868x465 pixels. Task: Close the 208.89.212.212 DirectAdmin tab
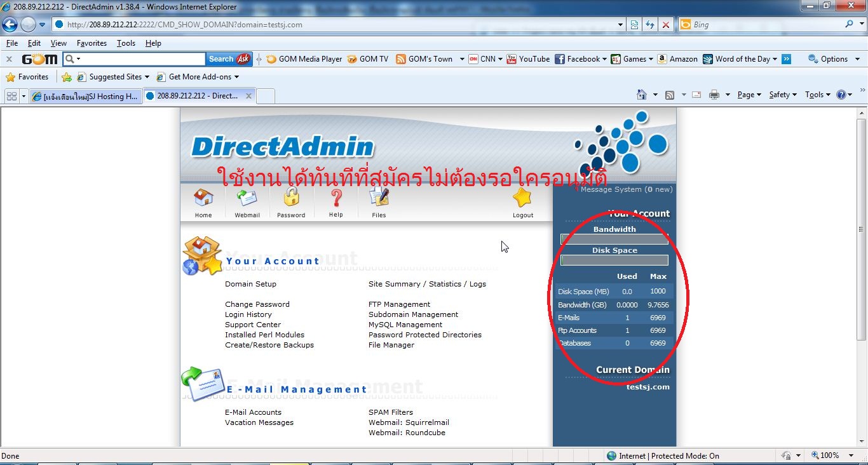[x=248, y=96]
